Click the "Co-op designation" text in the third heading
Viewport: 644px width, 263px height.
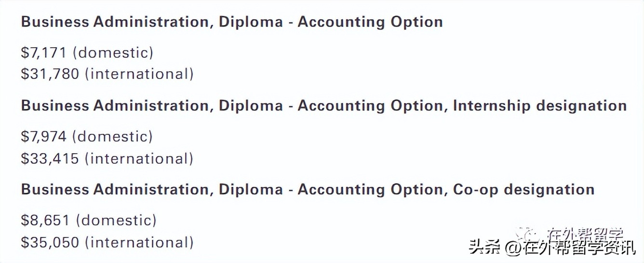523,189
